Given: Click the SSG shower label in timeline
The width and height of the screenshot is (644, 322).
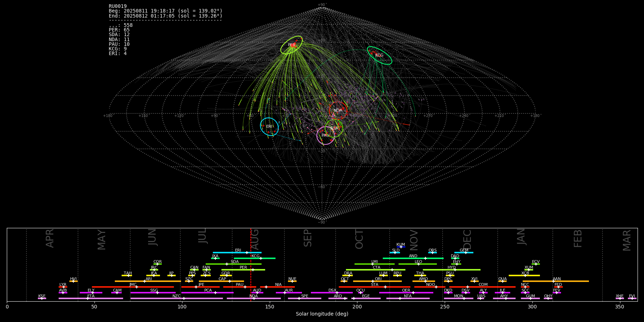Looking at the screenshot, I should (x=154, y=291).
